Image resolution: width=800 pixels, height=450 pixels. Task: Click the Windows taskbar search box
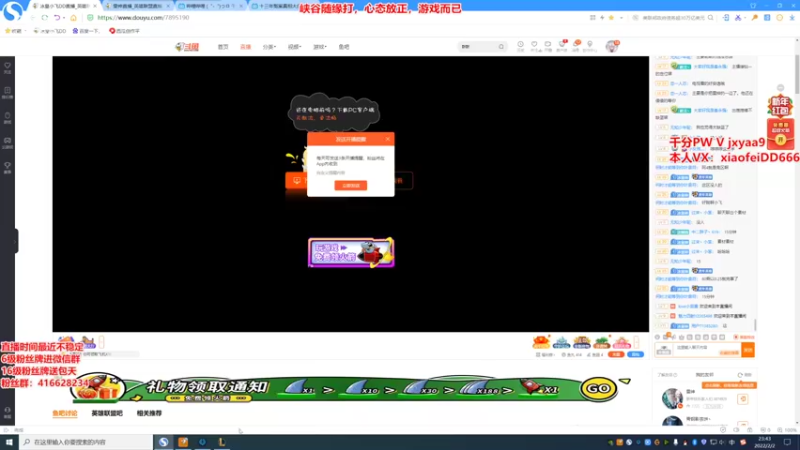coord(86,442)
